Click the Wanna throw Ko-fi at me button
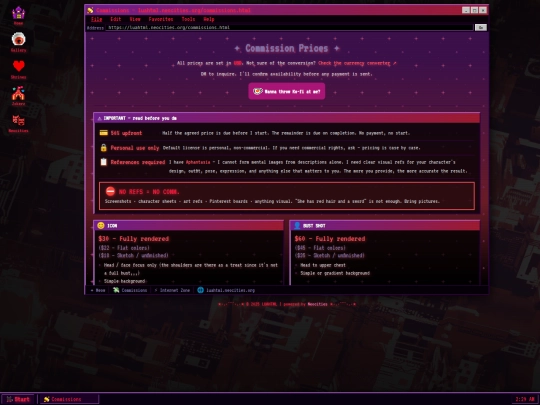The image size is (540, 405). [287, 91]
